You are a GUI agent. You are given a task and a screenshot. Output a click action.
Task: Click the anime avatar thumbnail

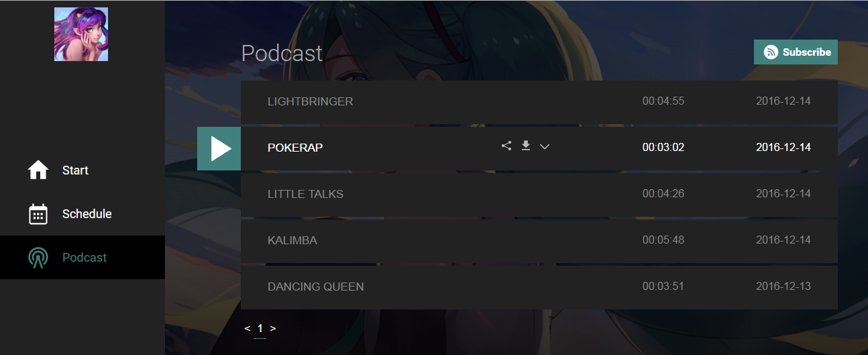81,34
